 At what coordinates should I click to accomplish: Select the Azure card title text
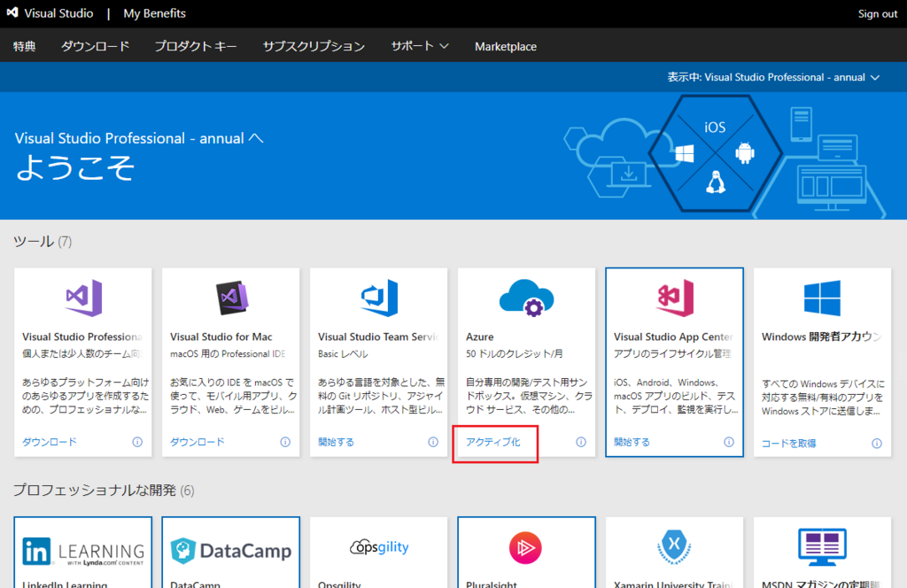pyautogui.click(x=479, y=337)
